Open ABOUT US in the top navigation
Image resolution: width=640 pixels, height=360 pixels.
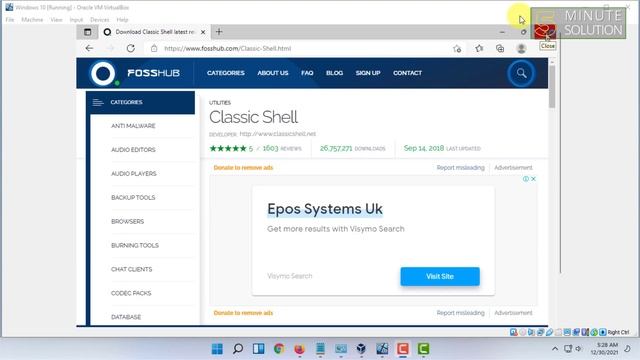tap(273, 73)
